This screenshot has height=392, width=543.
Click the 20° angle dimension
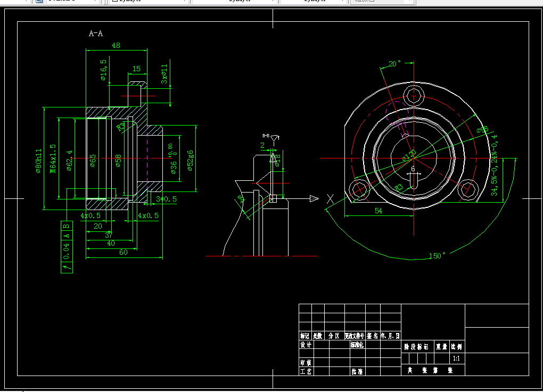click(394, 64)
